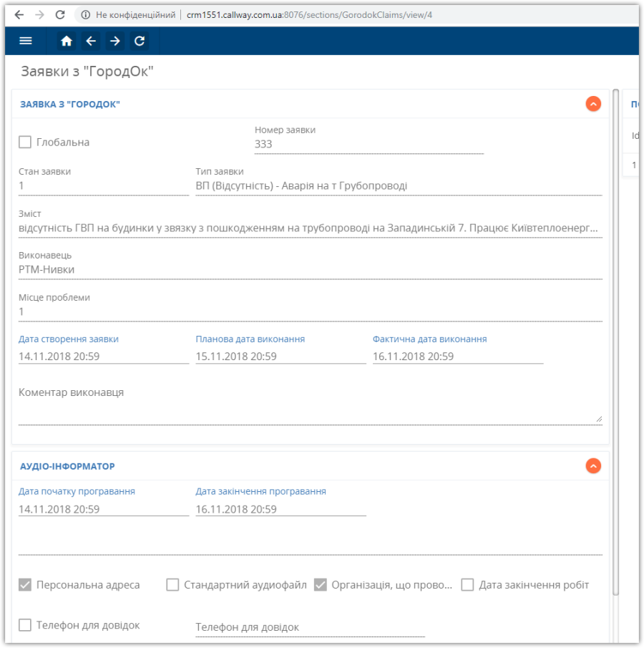
Task: View site info icon in address bar
Action: click(85, 15)
